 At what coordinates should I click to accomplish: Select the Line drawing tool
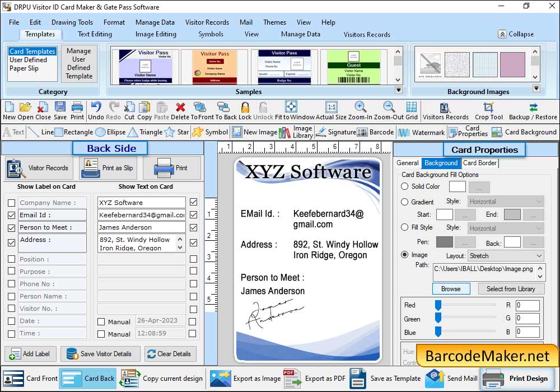click(41, 132)
